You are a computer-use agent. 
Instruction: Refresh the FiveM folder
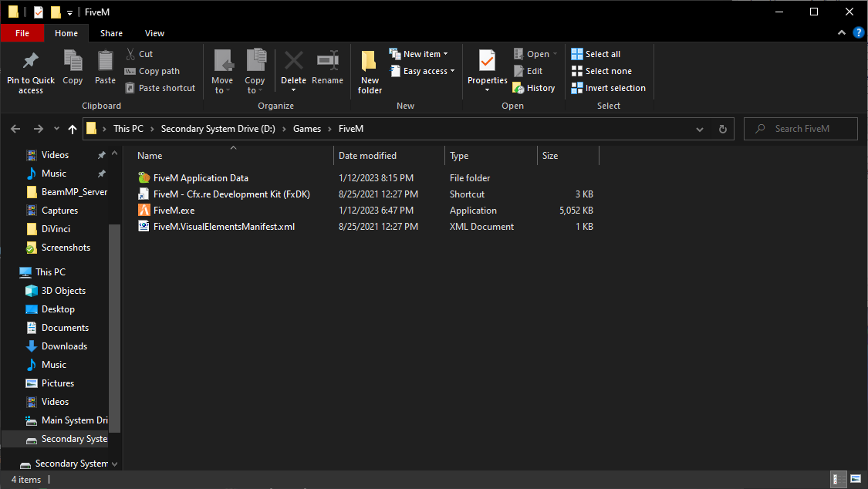[722, 129]
